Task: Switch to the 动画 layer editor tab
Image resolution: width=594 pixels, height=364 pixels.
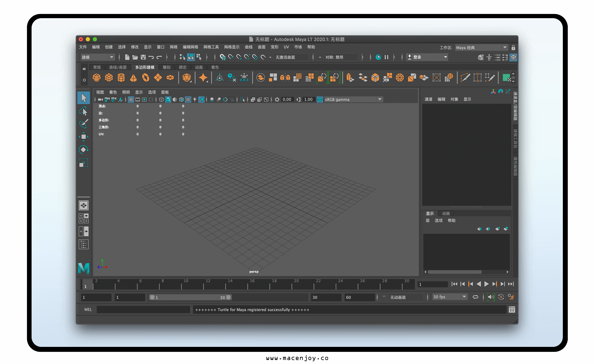Action: click(446, 213)
